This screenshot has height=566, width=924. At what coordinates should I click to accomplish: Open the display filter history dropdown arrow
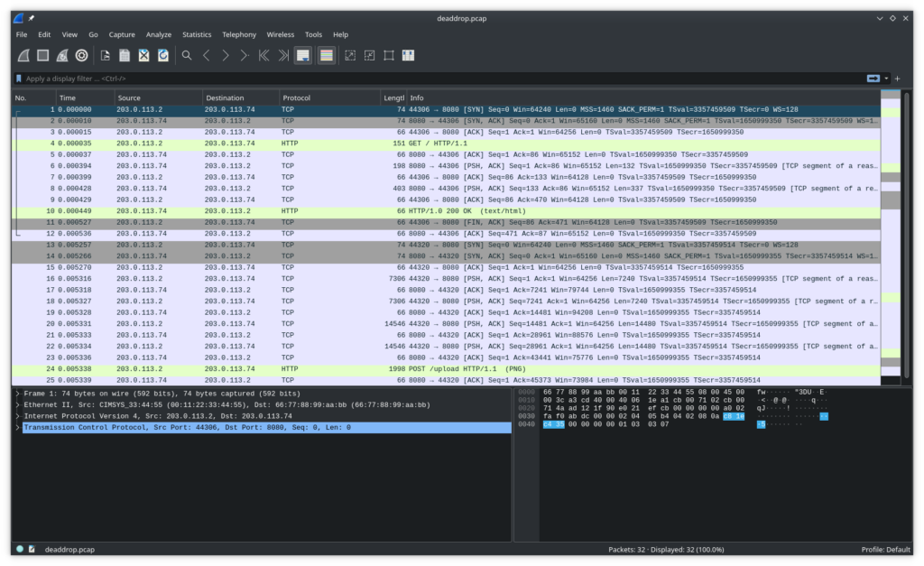[x=887, y=79]
